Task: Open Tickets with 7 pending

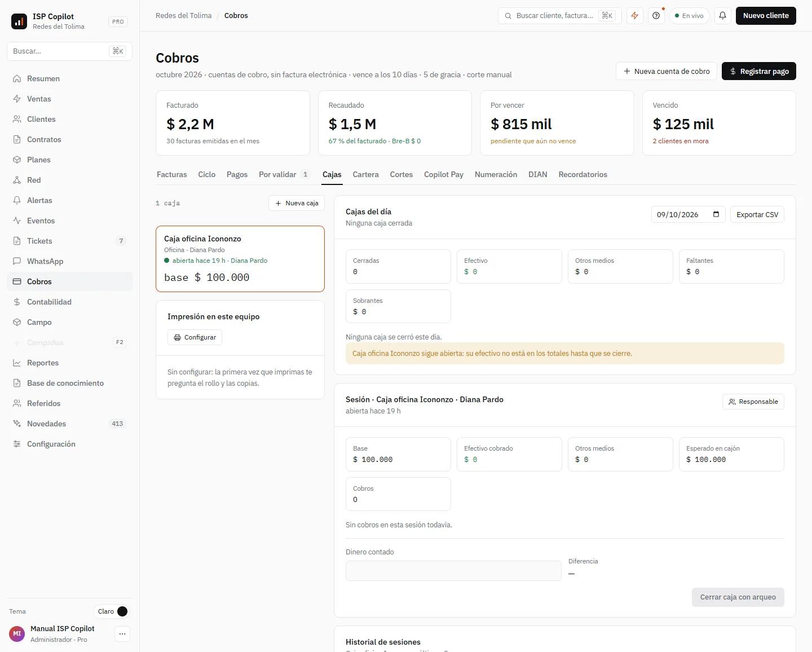Action: pyautogui.click(x=69, y=241)
